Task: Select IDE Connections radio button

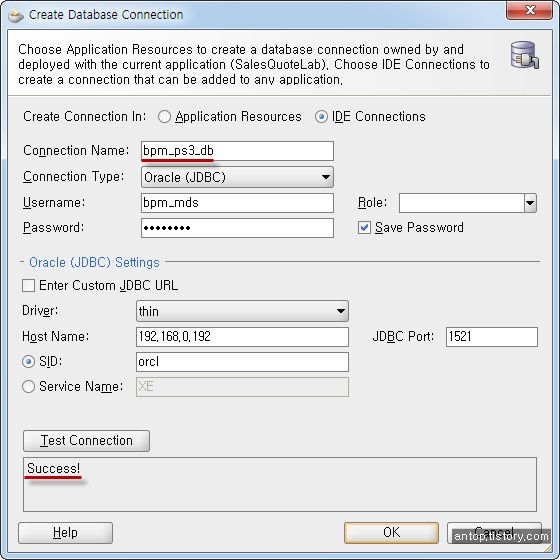Action: (321, 117)
